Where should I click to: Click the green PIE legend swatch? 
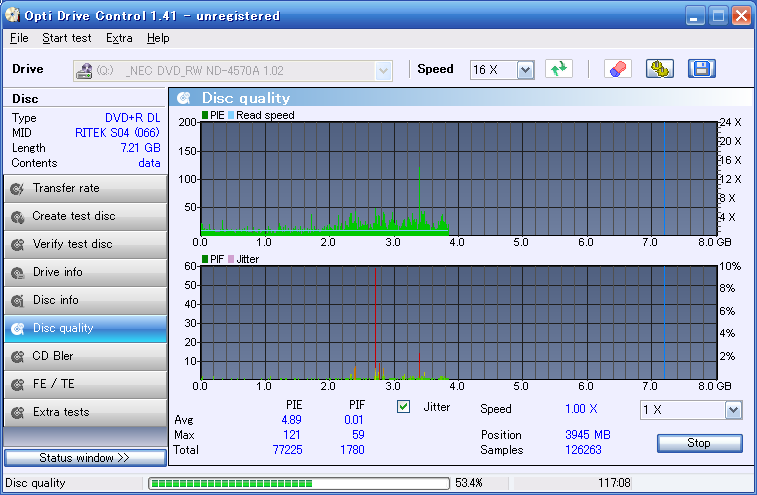[205, 115]
